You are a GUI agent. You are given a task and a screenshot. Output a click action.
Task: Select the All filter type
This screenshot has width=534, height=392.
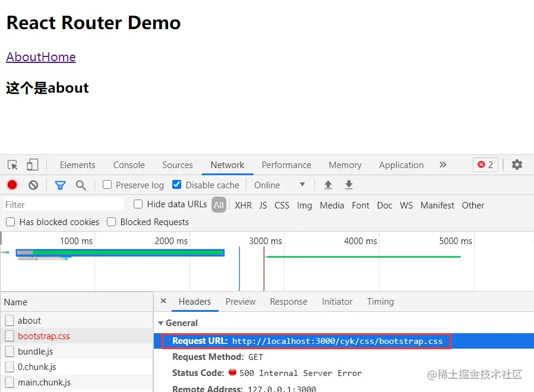coord(219,205)
